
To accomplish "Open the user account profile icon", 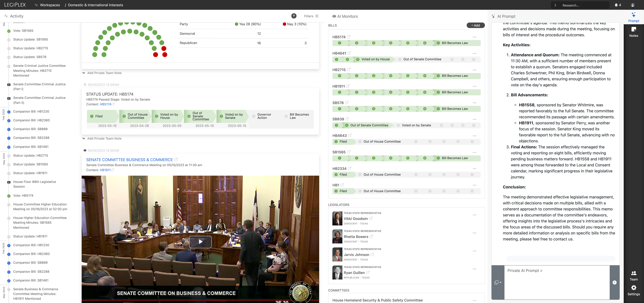I will coord(633,5).
